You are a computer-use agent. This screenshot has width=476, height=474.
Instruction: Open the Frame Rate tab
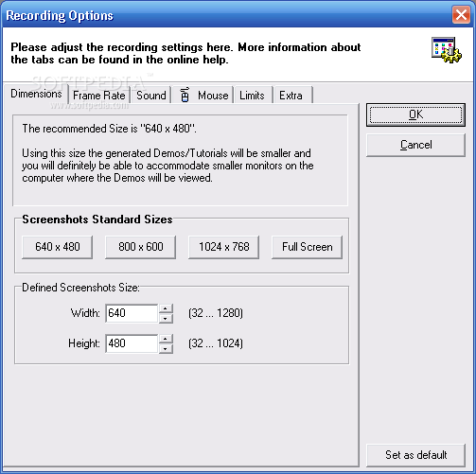(99, 96)
